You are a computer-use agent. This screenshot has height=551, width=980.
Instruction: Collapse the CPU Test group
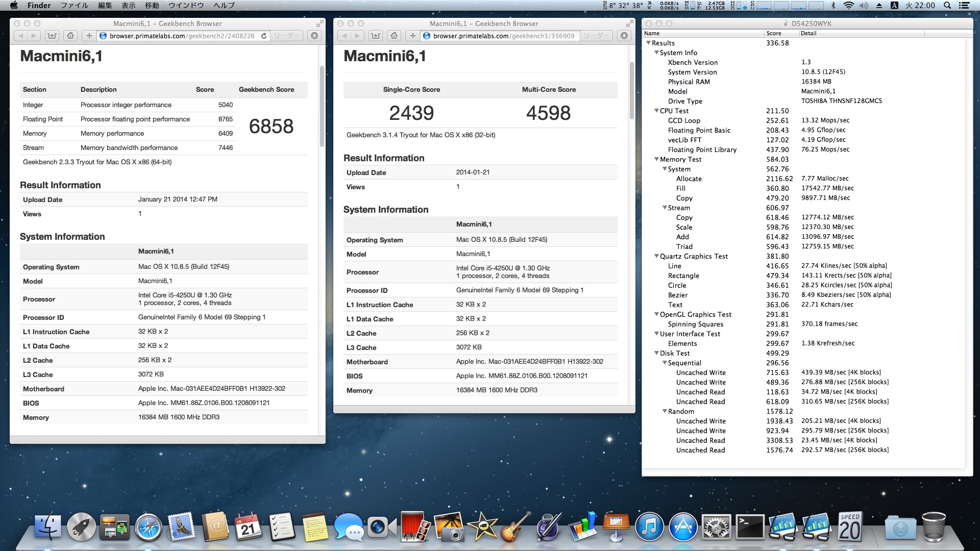click(656, 111)
